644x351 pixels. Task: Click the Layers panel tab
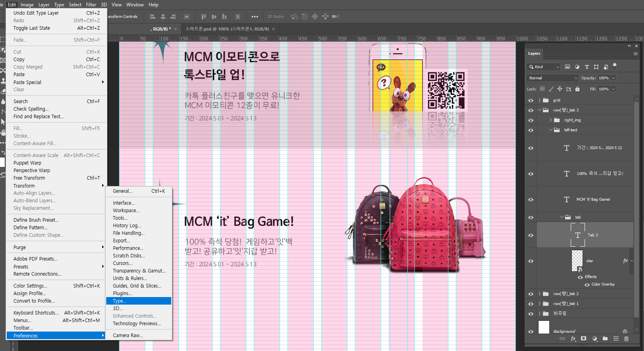(534, 54)
